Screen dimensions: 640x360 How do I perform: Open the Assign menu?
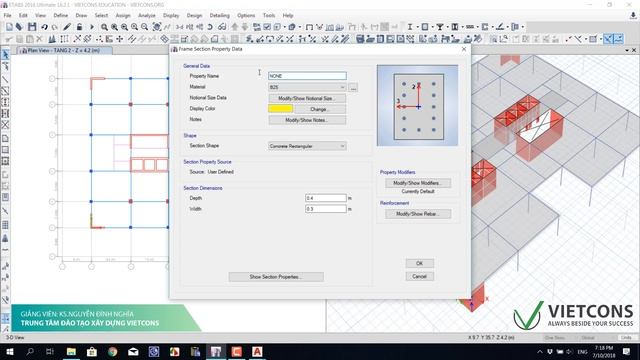click(x=123, y=16)
